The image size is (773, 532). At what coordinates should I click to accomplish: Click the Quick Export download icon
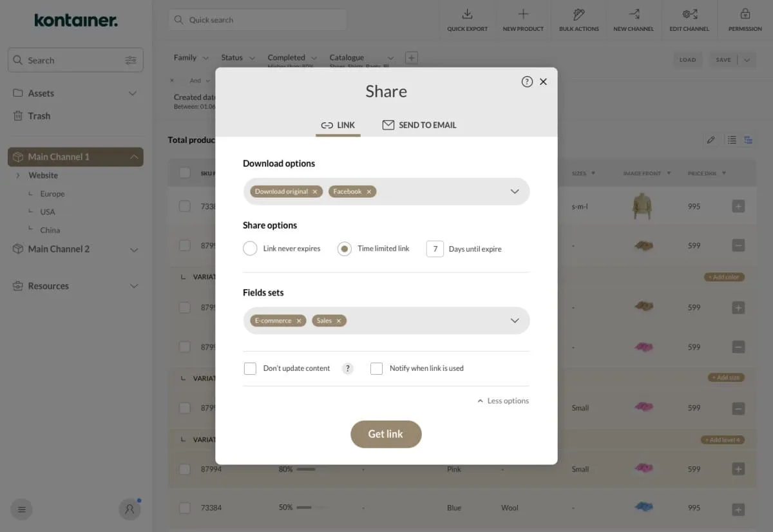tap(468, 14)
